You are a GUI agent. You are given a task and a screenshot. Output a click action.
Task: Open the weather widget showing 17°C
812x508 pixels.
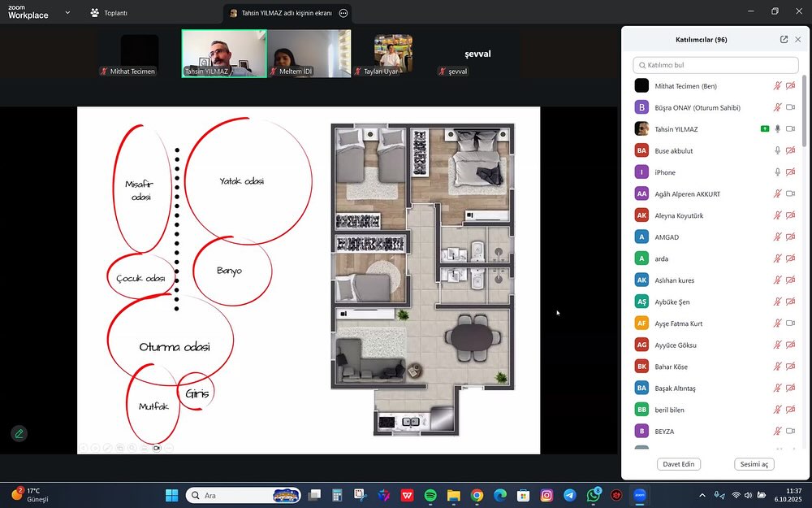(31, 495)
